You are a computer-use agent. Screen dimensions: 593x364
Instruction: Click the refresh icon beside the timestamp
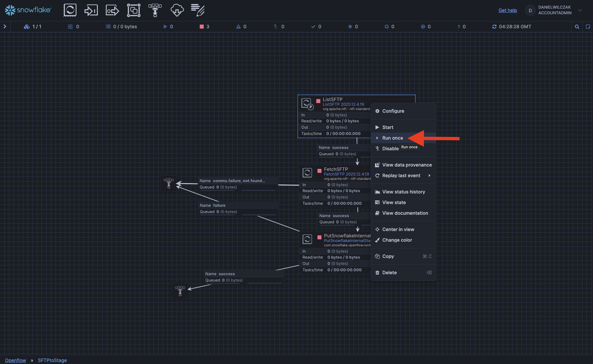point(494,27)
